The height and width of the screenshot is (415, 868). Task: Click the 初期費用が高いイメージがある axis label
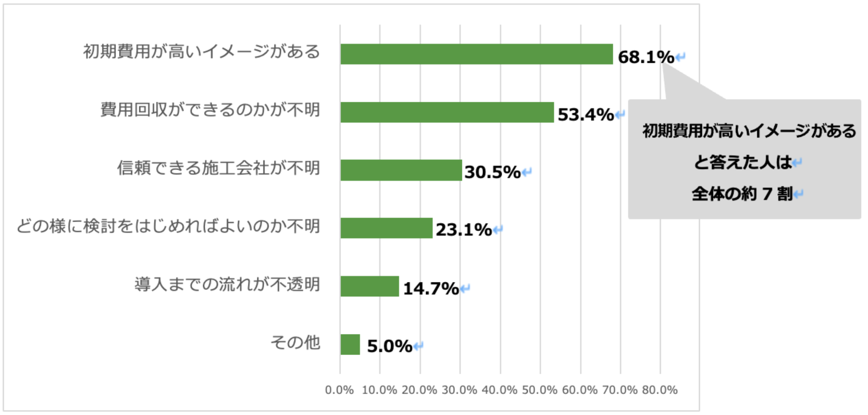coord(202,52)
